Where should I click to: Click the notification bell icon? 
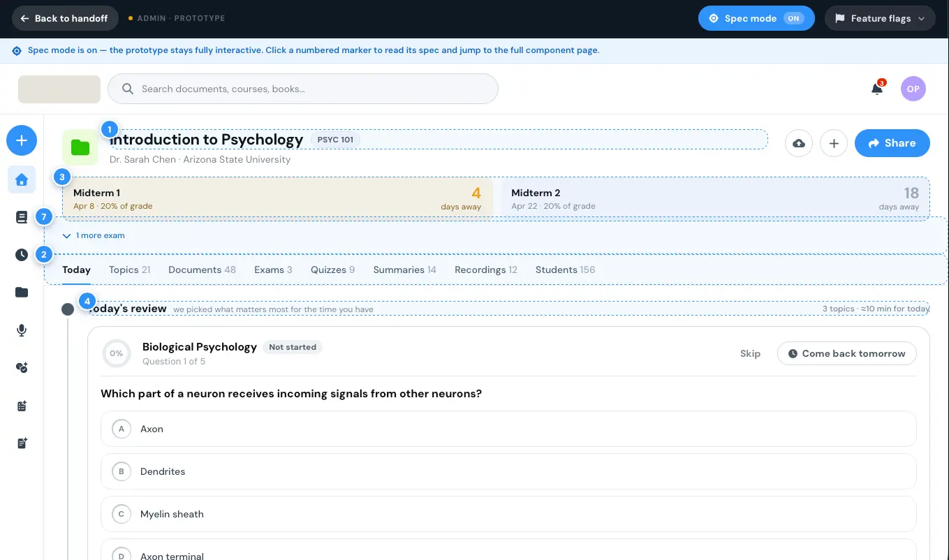point(877,89)
